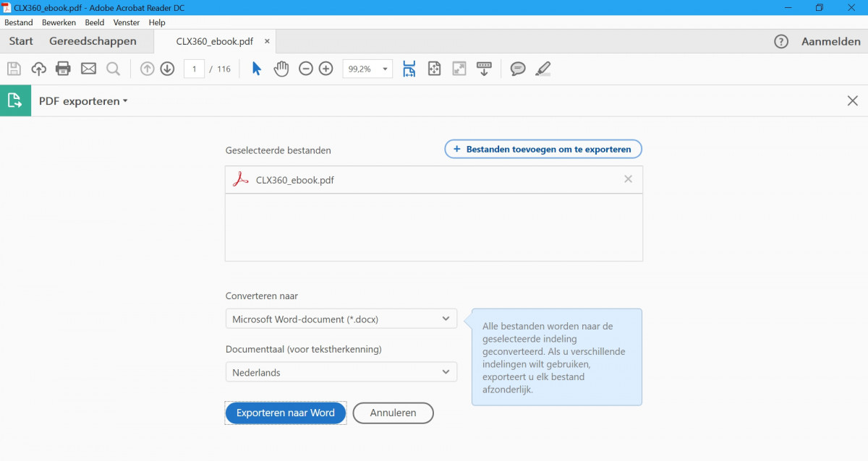
Task: Click the read mode keyboard icon
Action: click(x=484, y=69)
